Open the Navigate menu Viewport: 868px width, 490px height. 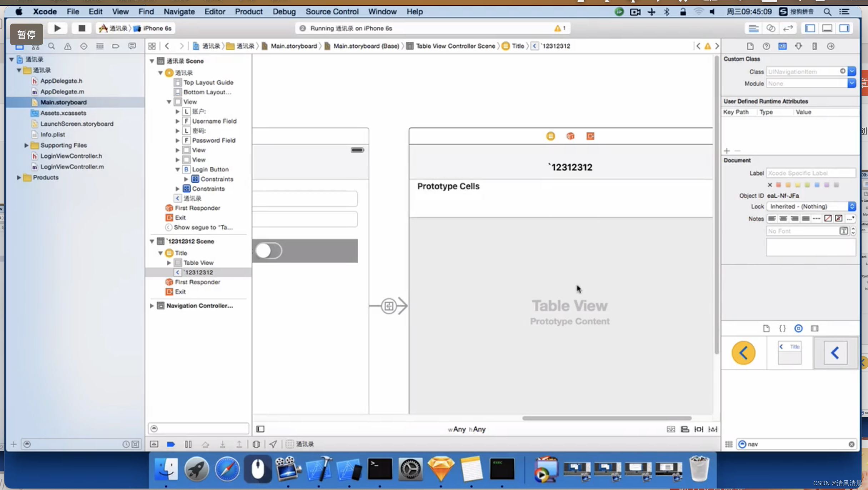[x=179, y=11]
